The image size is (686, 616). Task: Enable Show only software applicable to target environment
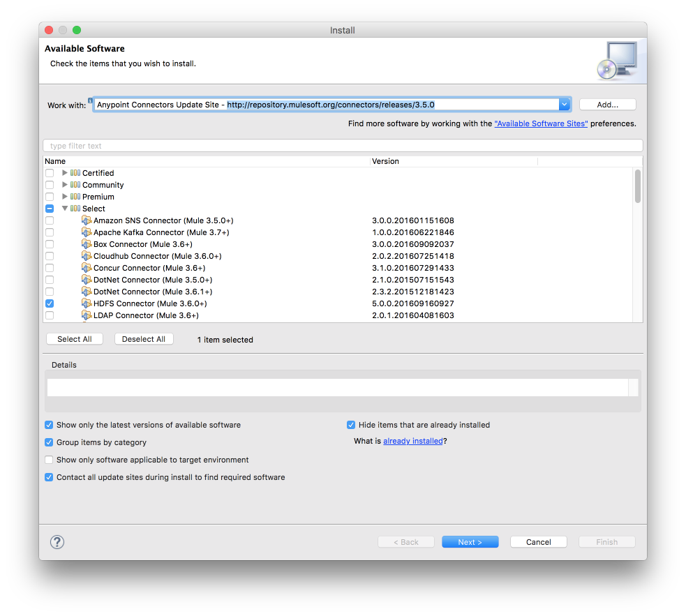coord(49,460)
